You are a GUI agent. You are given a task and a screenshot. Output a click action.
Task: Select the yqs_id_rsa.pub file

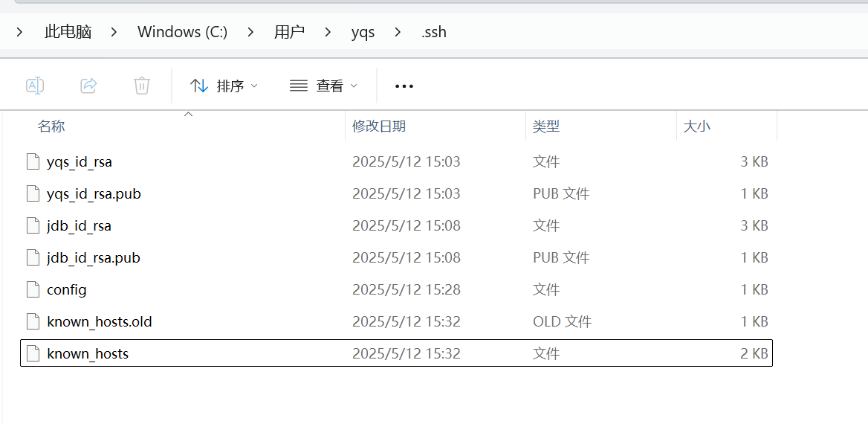pyautogui.click(x=94, y=193)
